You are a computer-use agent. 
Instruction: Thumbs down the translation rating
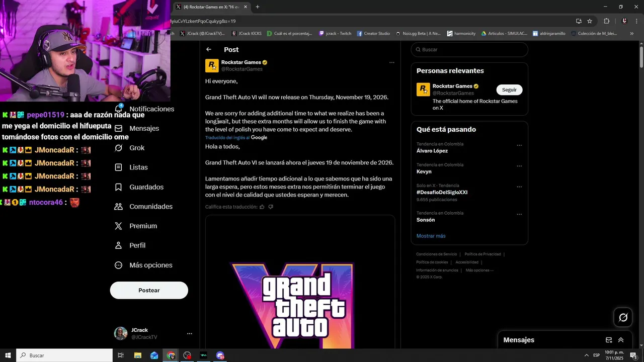pyautogui.click(x=271, y=207)
